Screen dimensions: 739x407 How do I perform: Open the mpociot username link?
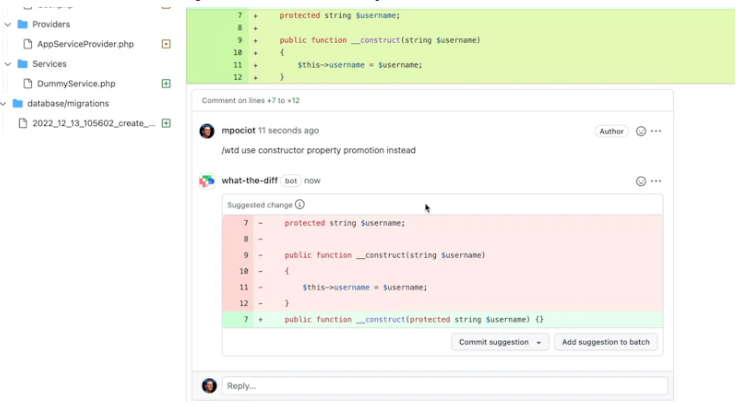(x=238, y=131)
